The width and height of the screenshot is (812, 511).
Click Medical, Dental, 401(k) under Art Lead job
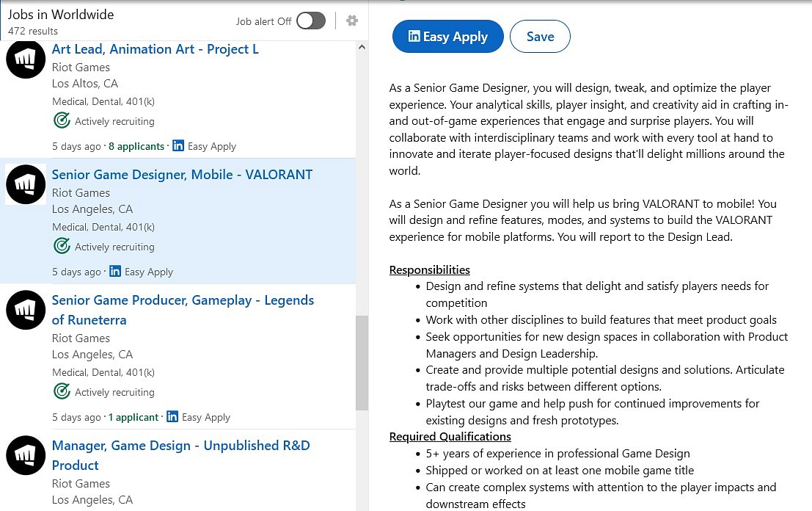[103, 101]
